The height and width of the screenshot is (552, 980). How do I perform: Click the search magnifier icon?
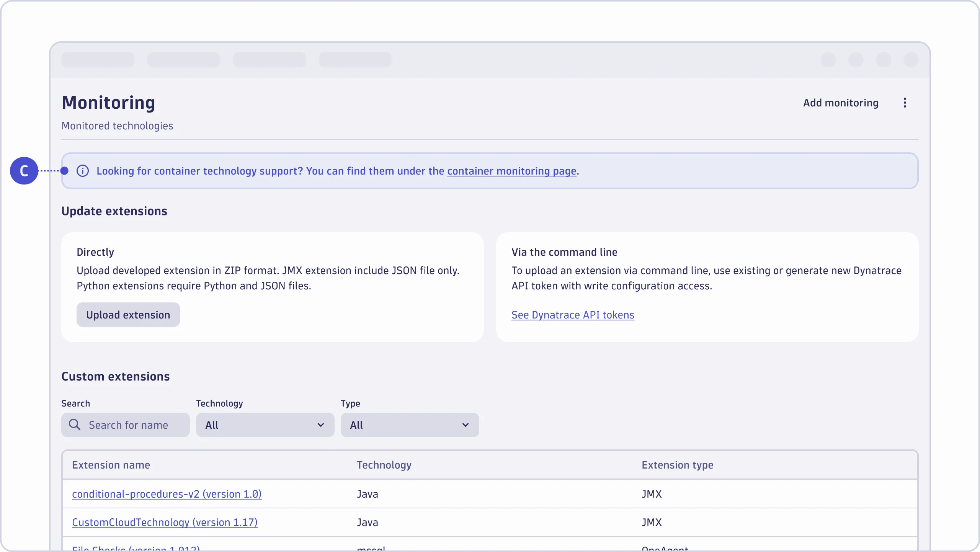tap(75, 425)
